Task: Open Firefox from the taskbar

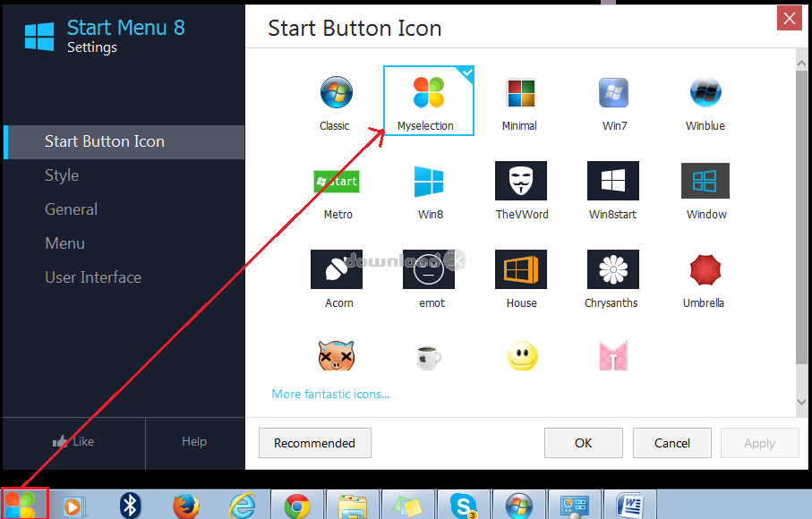Action: [x=186, y=506]
